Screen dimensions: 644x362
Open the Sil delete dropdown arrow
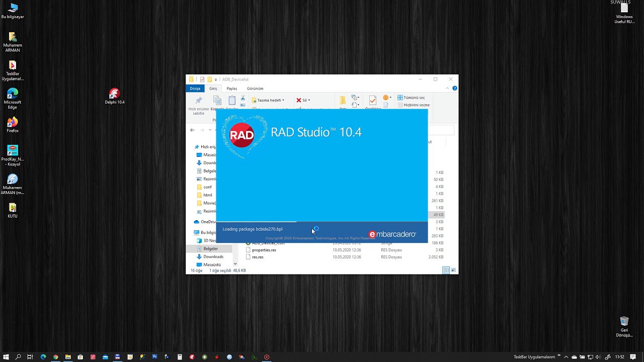point(309,100)
